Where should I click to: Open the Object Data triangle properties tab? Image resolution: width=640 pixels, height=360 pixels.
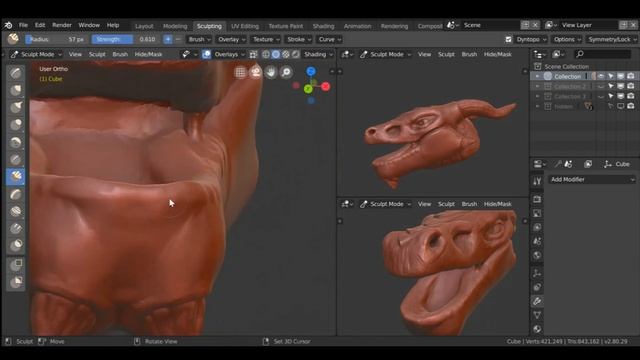click(x=537, y=315)
